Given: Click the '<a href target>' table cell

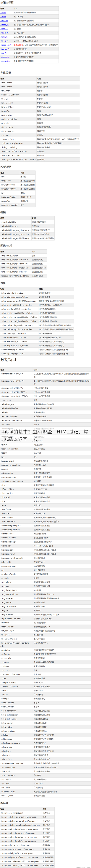Looking at the screenshot, I should 17,404.
